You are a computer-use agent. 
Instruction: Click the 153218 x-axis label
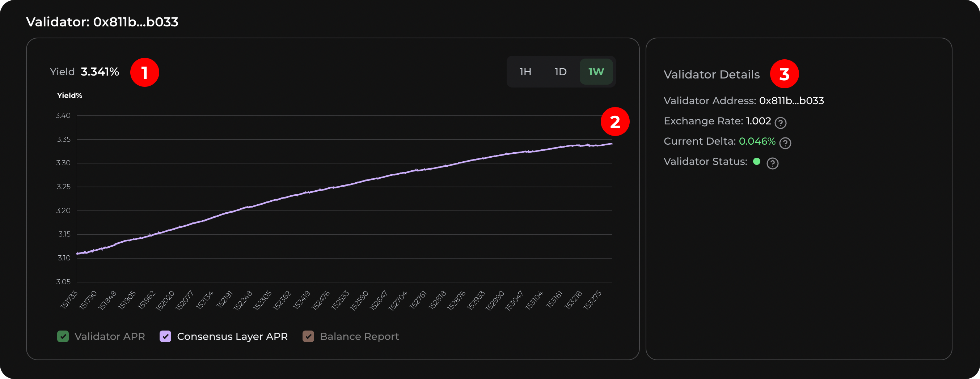pyautogui.click(x=573, y=300)
